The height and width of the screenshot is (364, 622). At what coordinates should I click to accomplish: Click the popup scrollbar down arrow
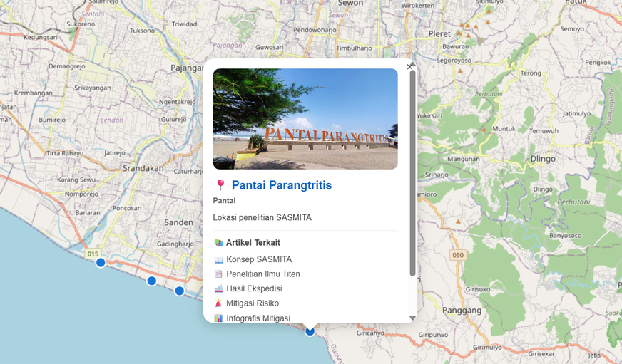[412, 318]
